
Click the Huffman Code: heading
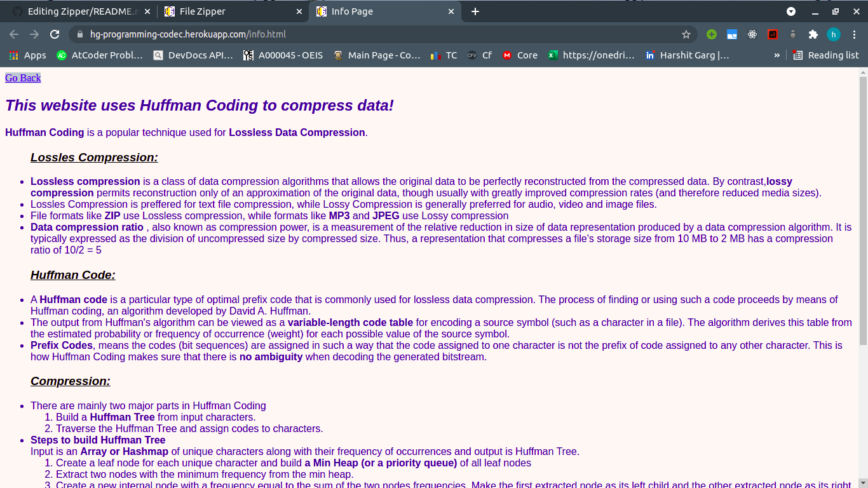[73, 275]
